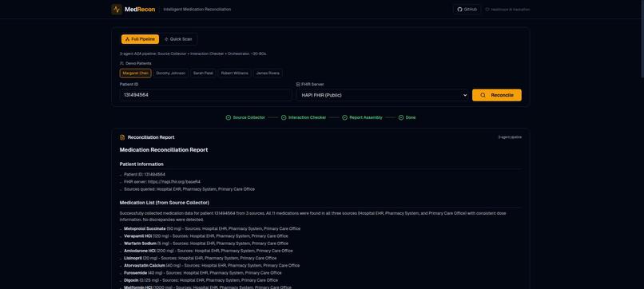Viewport: 644px width, 289px height.
Task: Click the Warfarin Sodium row
Action: tap(206, 243)
